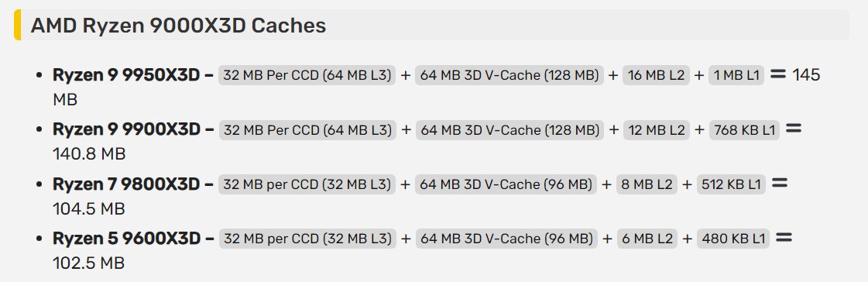Viewport: 868px width, 282px height.
Task: Click the 512 KB L1 tag
Action: click(731, 184)
